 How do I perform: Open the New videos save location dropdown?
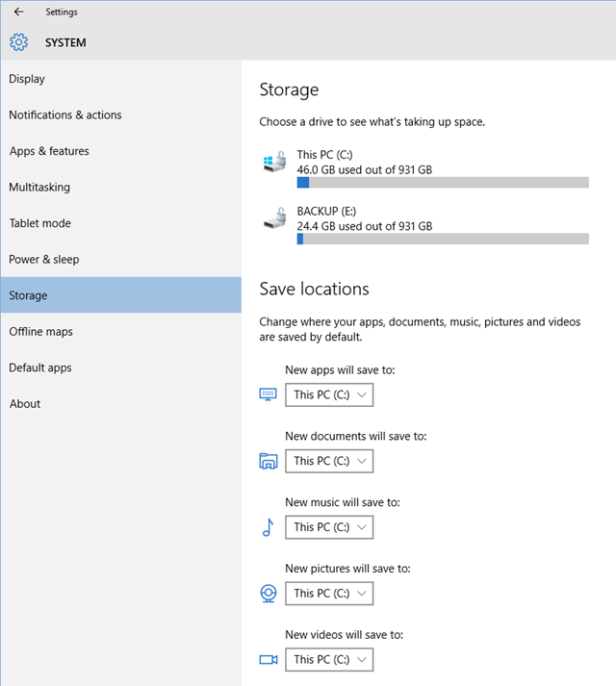point(329,659)
